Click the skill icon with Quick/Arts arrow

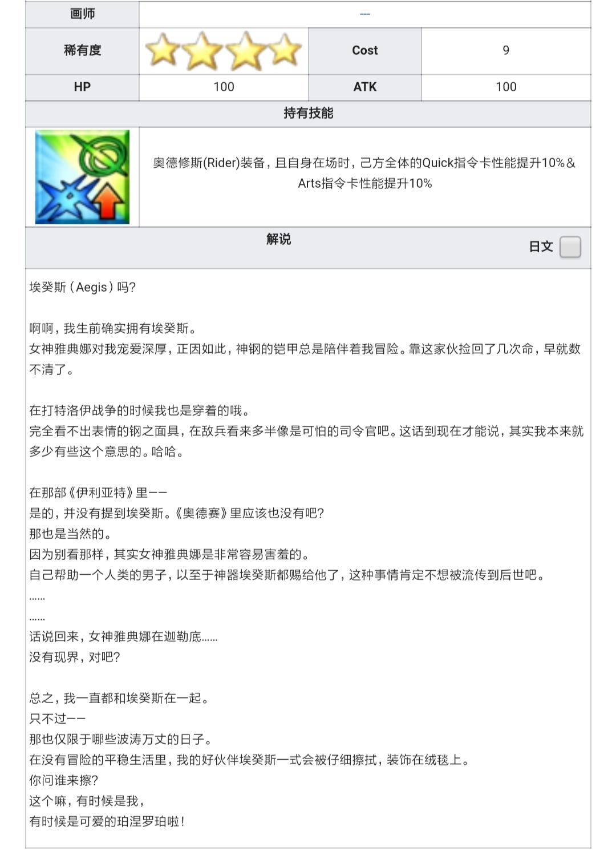pyautogui.click(x=82, y=177)
